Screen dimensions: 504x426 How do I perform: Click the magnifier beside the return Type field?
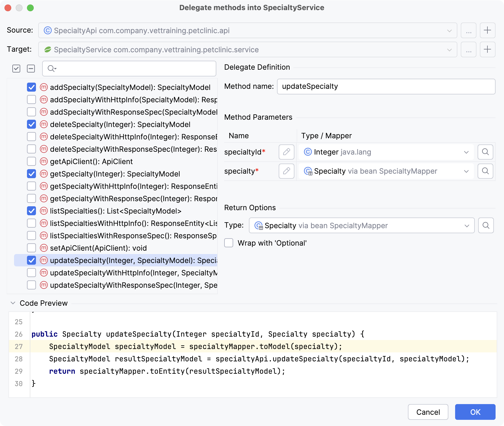point(486,225)
